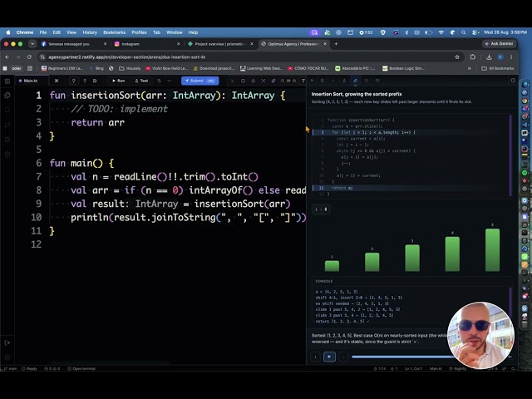Go back to previous page

7,57
